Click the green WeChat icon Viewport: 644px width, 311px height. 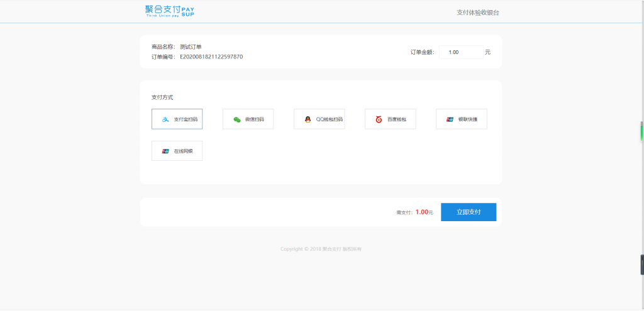pos(237,119)
